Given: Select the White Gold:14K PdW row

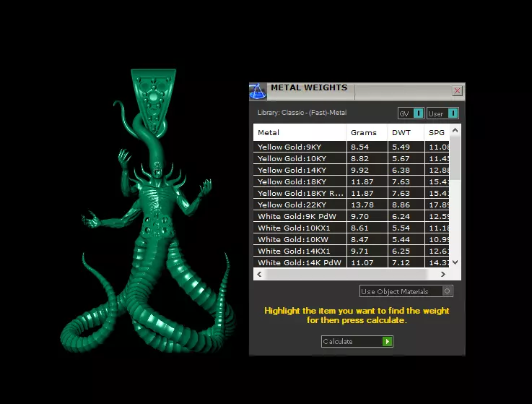Looking at the screenshot, I should coord(351,262).
